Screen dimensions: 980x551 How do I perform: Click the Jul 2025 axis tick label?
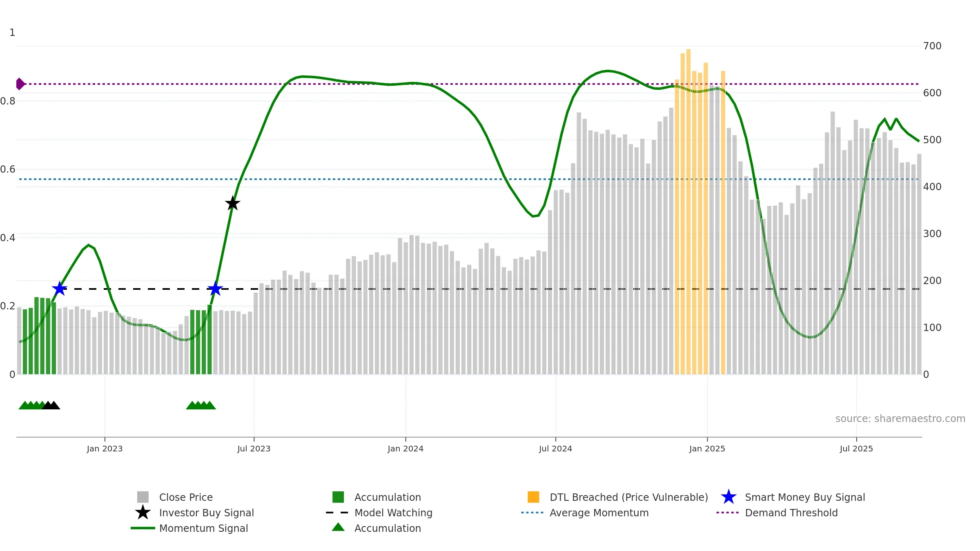[x=856, y=449]
